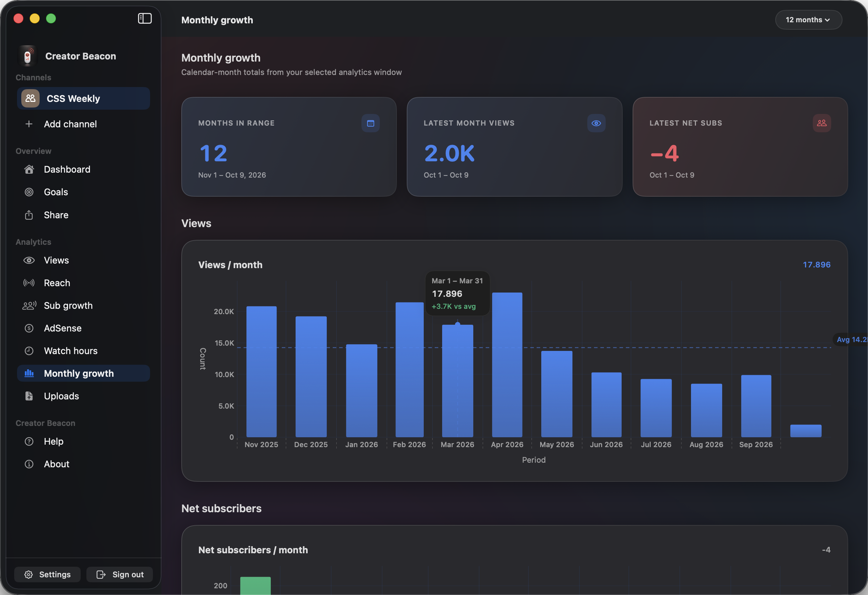Click the Sub growth people icon
This screenshot has width=868, height=595.
click(x=29, y=305)
